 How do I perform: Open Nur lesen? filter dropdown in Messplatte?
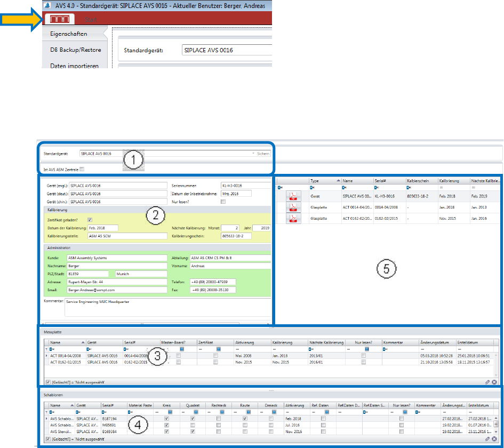[x=367, y=349]
